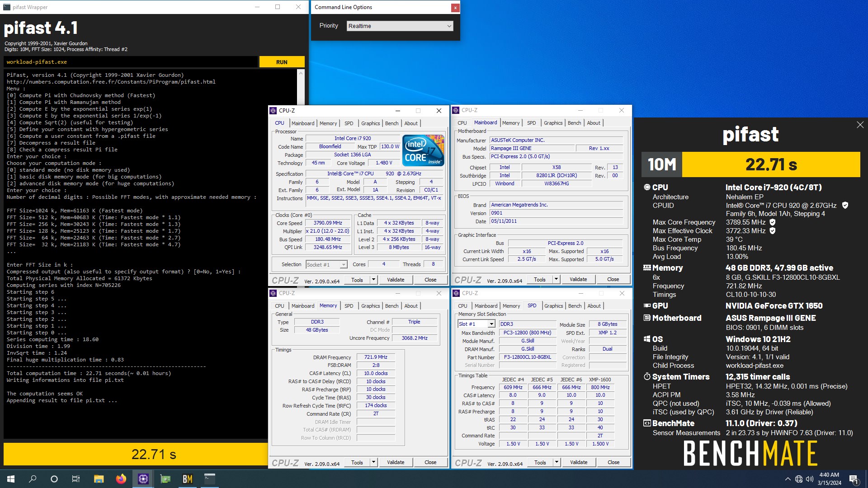
Task: Click Close button in Memory window
Action: pyautogui.click(x=430, y=462)
